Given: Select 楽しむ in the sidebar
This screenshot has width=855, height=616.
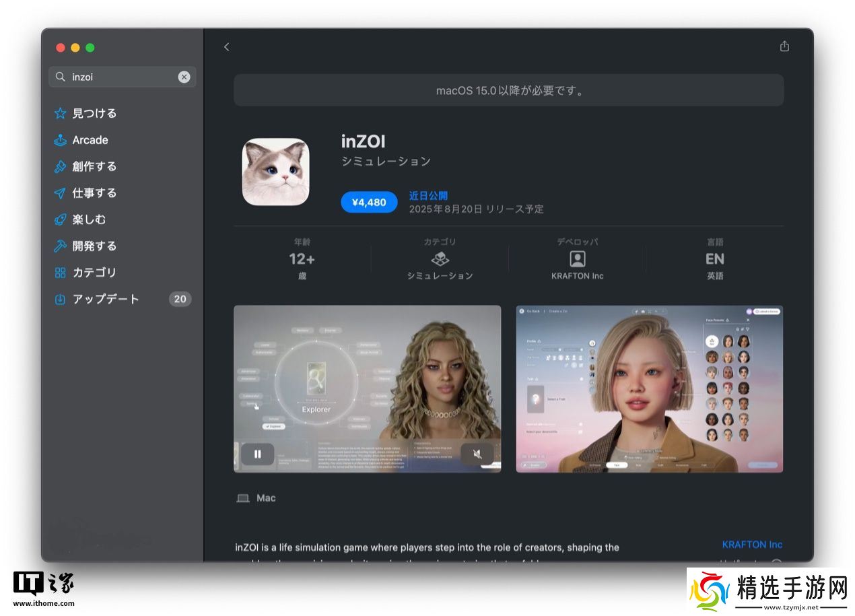Looking at the screenshot, I should pyautogui.click(x=89, y=219).
